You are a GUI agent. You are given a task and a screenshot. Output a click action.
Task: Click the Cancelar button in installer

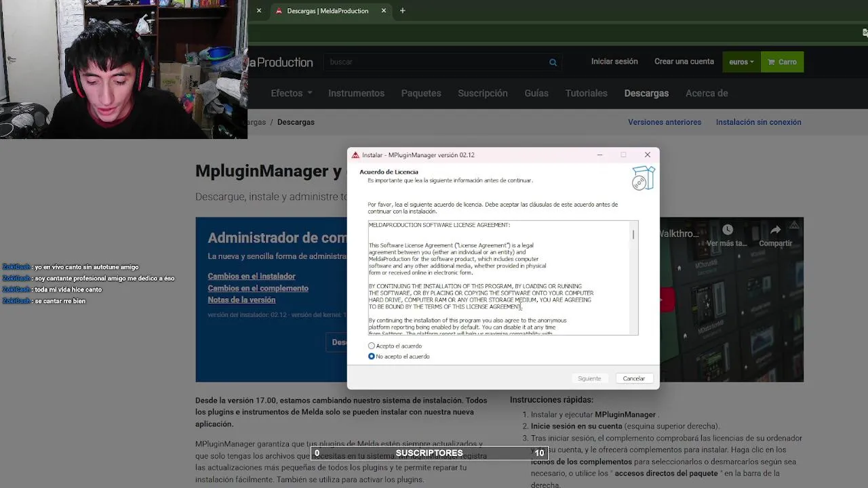(x=634, y=378)
